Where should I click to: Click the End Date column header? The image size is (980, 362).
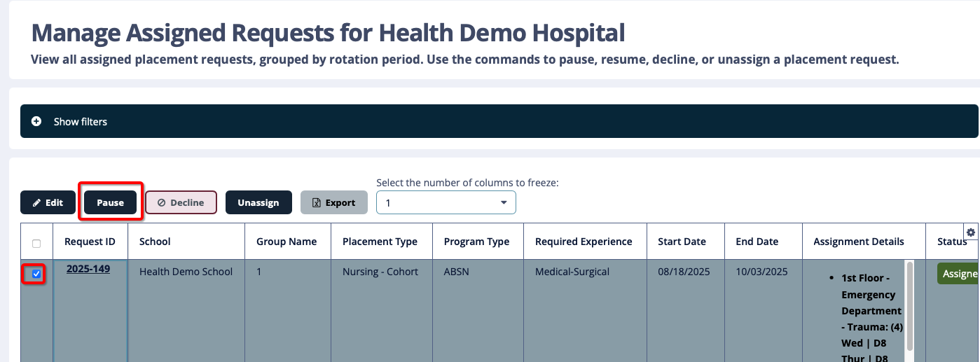click(763, 242)
